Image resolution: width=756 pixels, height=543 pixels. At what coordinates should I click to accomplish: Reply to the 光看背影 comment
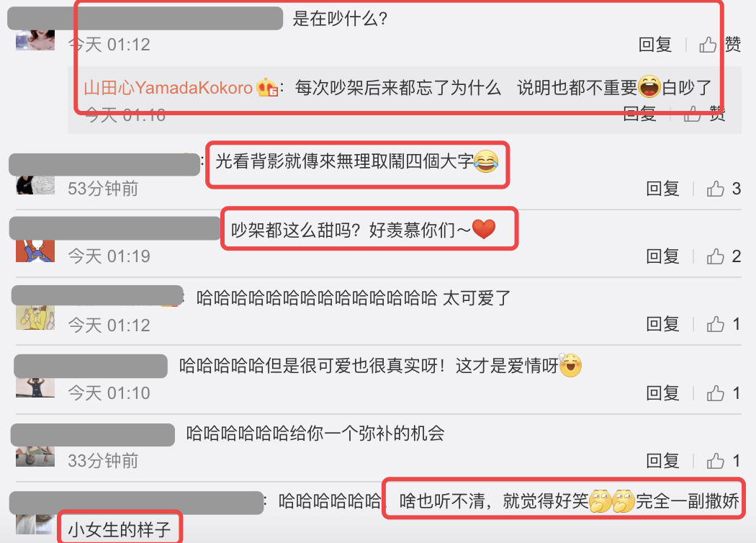(x=662, y=189)
